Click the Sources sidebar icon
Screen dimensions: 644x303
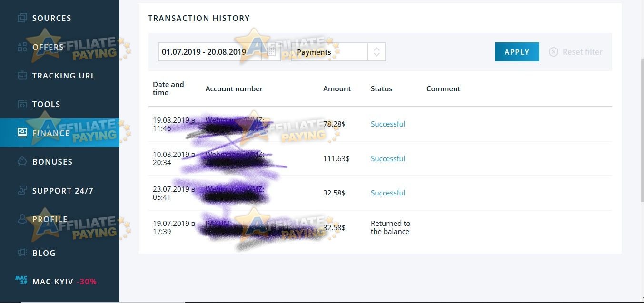tap(22, 18)
